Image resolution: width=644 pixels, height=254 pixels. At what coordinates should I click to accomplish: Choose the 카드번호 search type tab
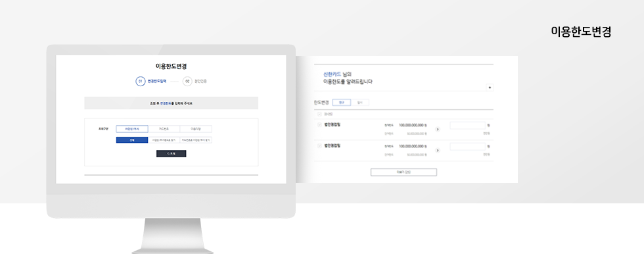coord(164,129)
